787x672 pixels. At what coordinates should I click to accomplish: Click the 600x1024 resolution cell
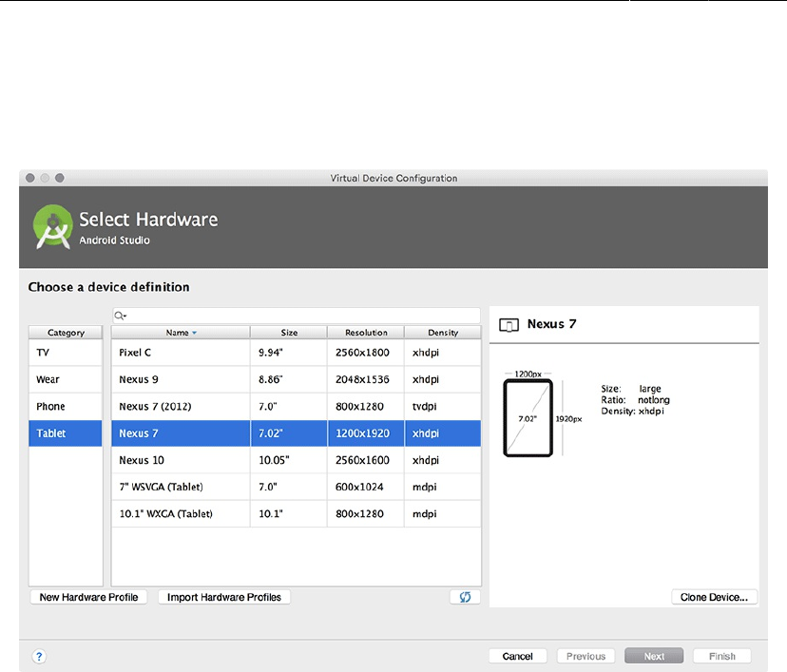pos(366,487)
